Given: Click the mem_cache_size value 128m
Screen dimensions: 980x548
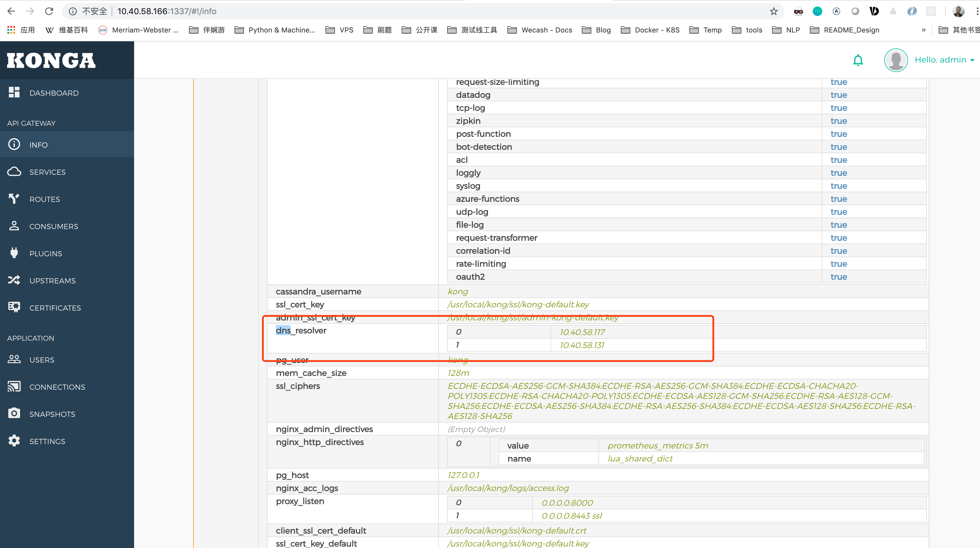Looking at the screenshot, I should point(458,373).
